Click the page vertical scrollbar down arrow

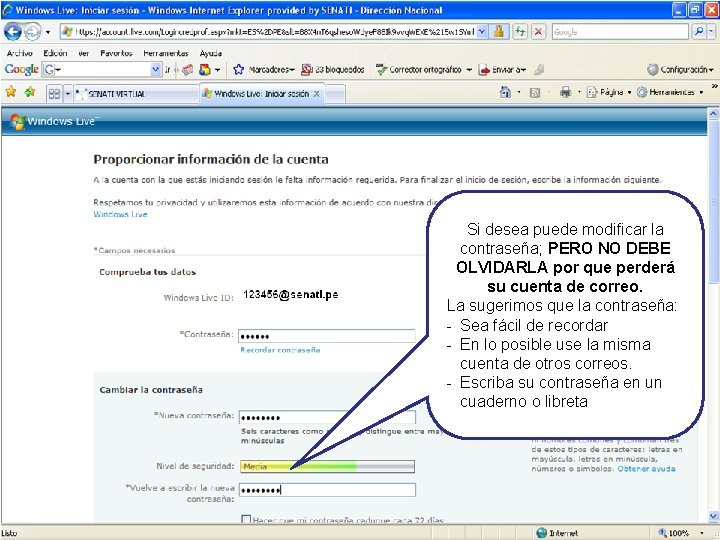[x=713, y=516]
